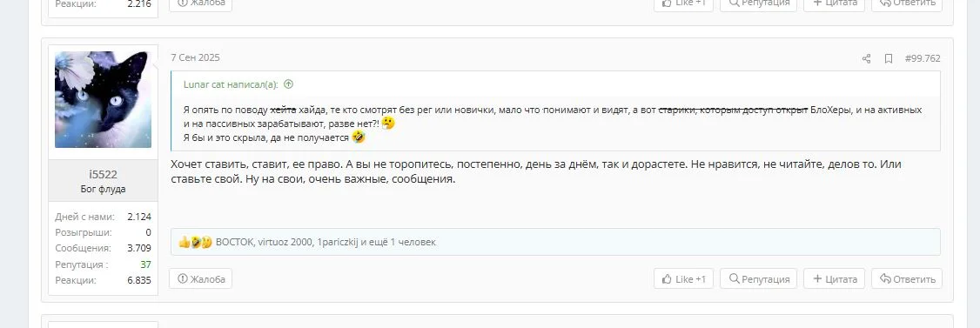This screenshot has height=328, width=980.
Task: Open the i5522 username profile link
Action: [x=103, y=174]
